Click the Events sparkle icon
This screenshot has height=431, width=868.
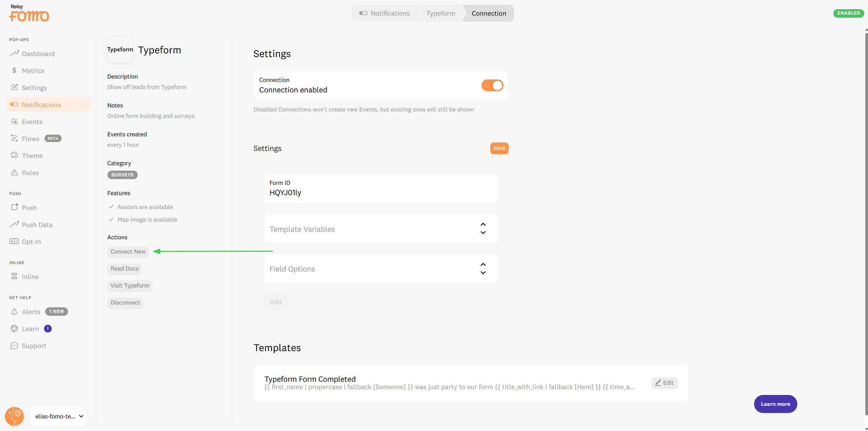[x=14, y=121]
